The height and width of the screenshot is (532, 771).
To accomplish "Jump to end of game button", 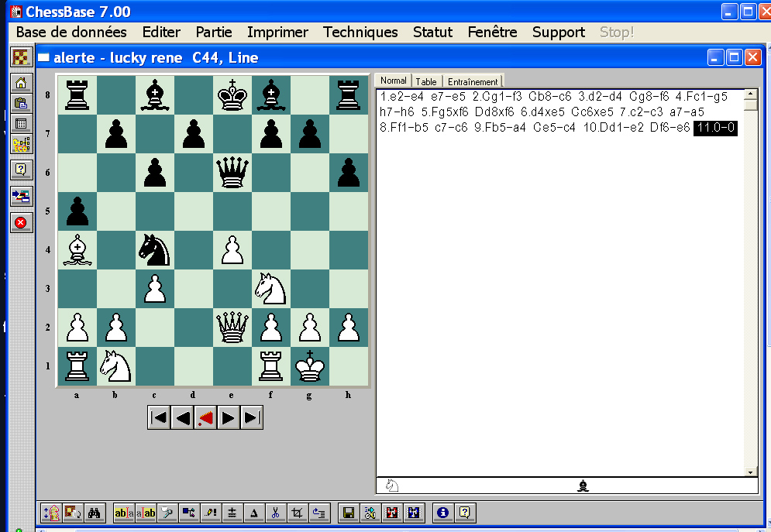I will coord(251,417).
